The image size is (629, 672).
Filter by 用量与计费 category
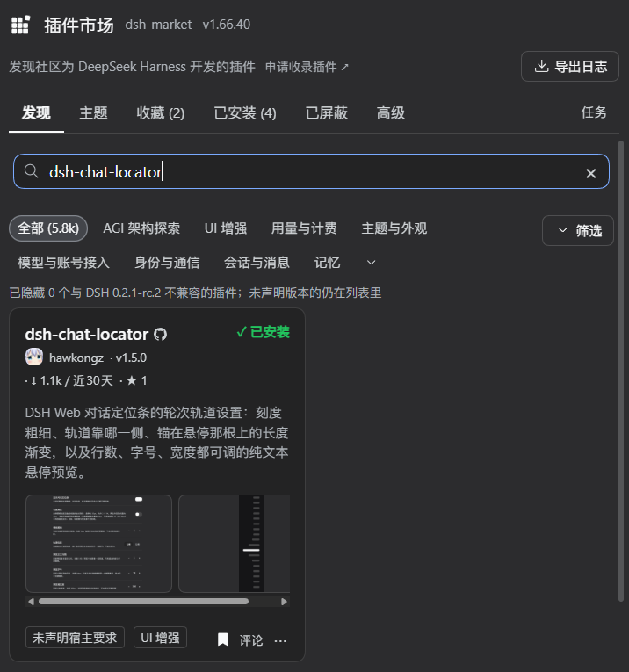tap(304, 228)
